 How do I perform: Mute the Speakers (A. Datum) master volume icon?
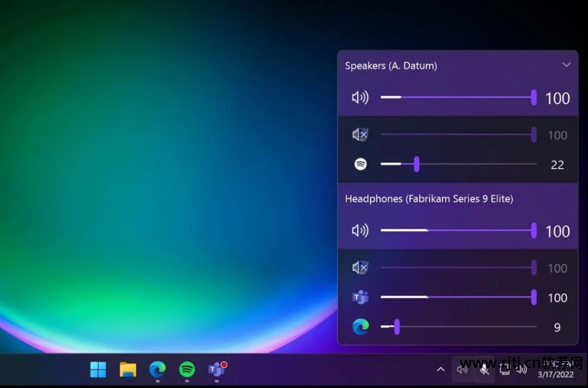[x=360, y=98]
